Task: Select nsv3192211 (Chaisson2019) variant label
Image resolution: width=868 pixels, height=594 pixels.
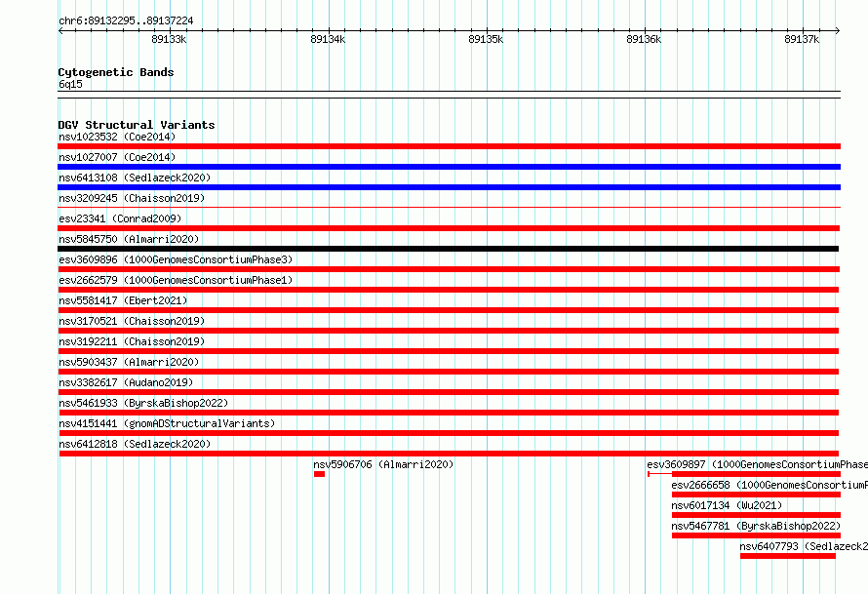Action: pos(132,341)
